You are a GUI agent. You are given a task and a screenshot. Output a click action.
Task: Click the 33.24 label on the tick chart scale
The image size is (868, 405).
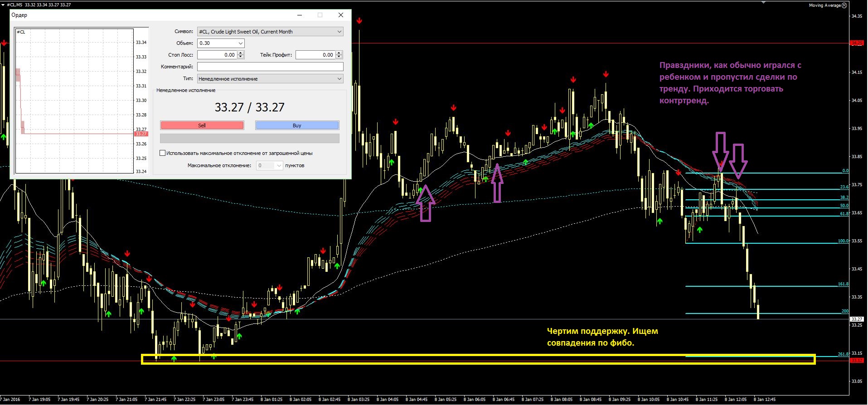pos(141,172)
